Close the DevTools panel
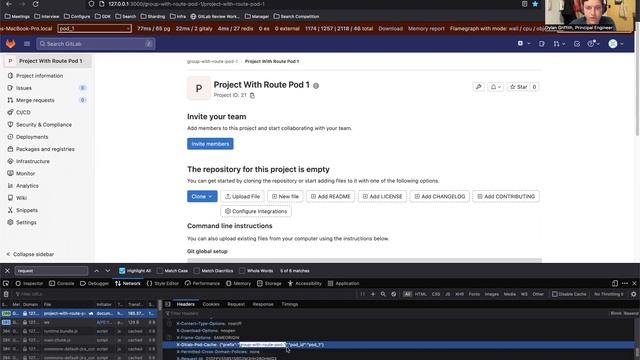 pos(634,283)
